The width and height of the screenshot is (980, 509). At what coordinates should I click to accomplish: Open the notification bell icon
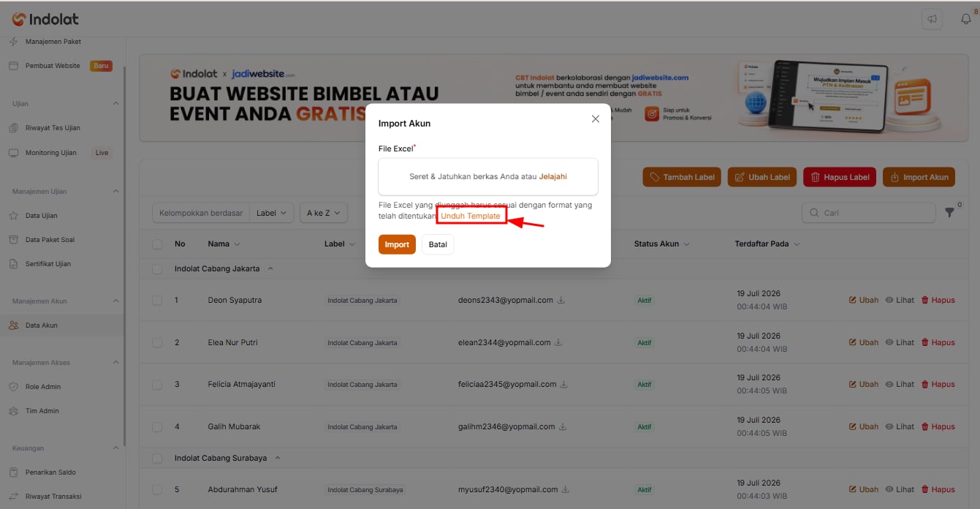coord(965,19)
